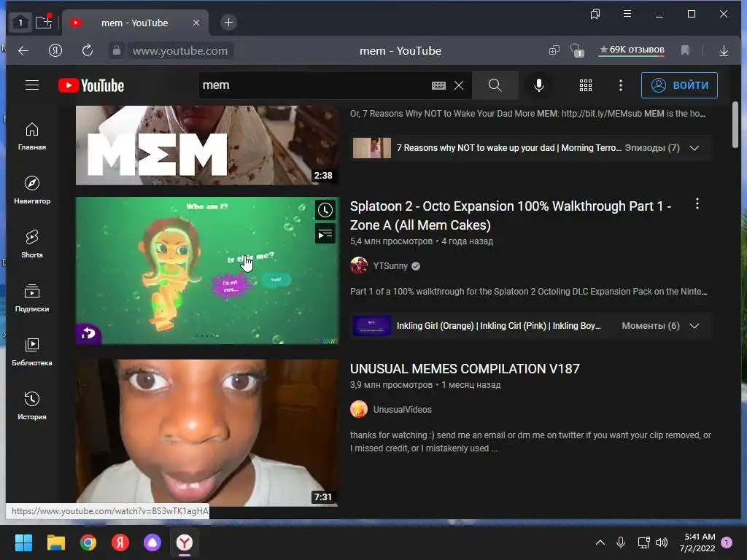Expand Моменты (6) chevron

click(694, 326)
